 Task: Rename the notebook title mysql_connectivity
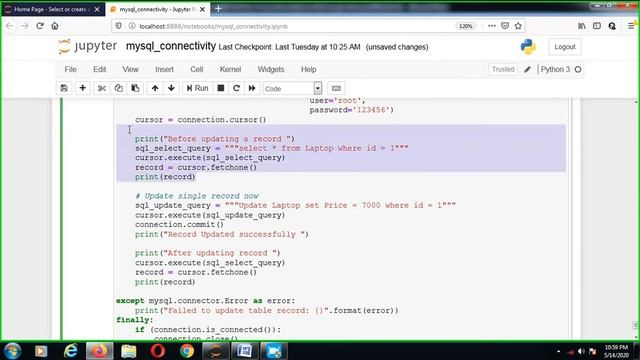pyautogui.click(x=171, y=47)
